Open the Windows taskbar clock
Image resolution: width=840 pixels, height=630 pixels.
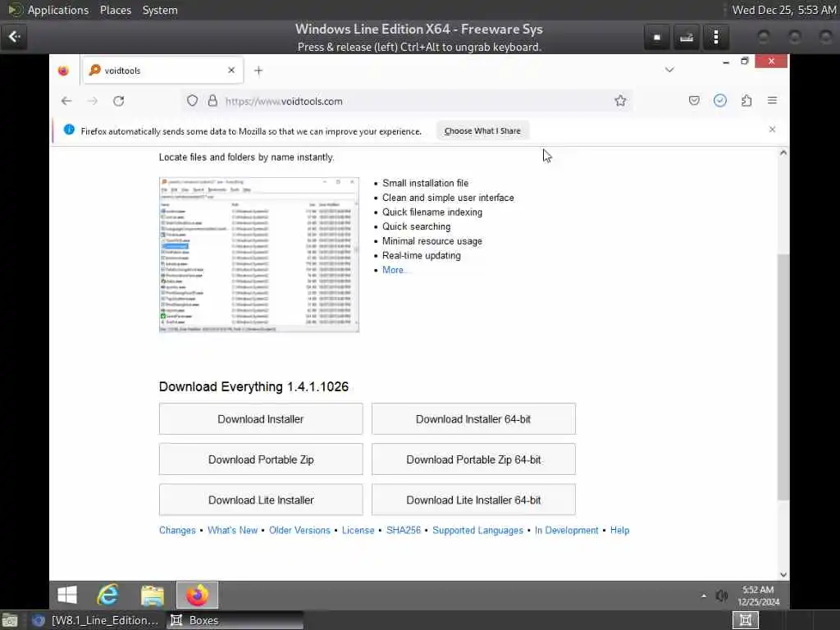coord(758,596)
